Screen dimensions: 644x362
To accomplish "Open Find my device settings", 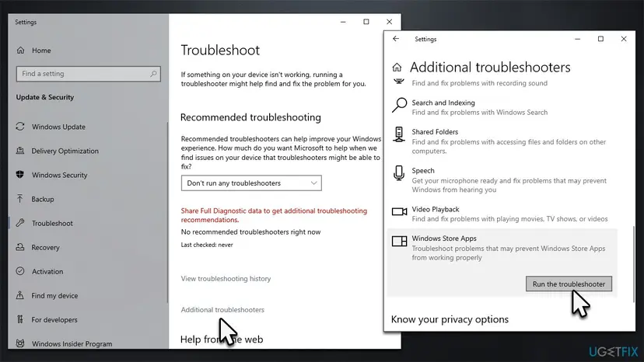I will click(54, 295).
